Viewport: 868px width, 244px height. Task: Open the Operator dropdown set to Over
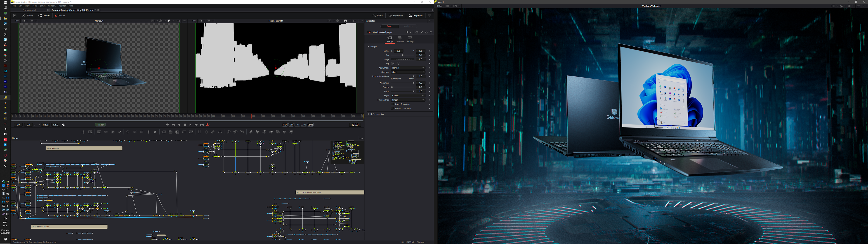point(408,72)
